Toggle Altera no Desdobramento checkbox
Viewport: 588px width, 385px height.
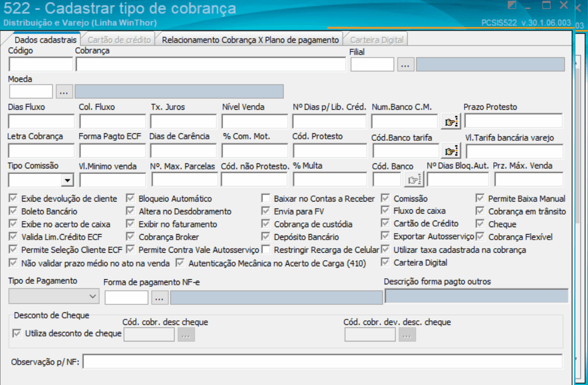click(x=130, y=211)
